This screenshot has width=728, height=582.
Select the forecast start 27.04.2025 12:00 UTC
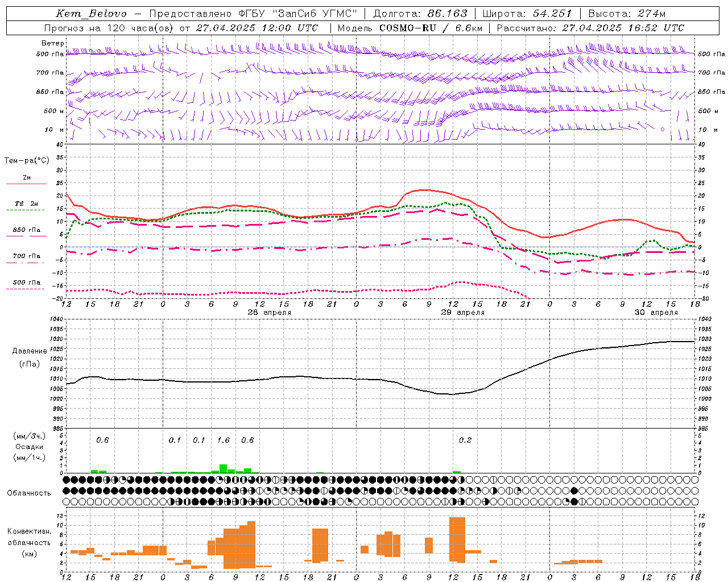pos(257,28)
